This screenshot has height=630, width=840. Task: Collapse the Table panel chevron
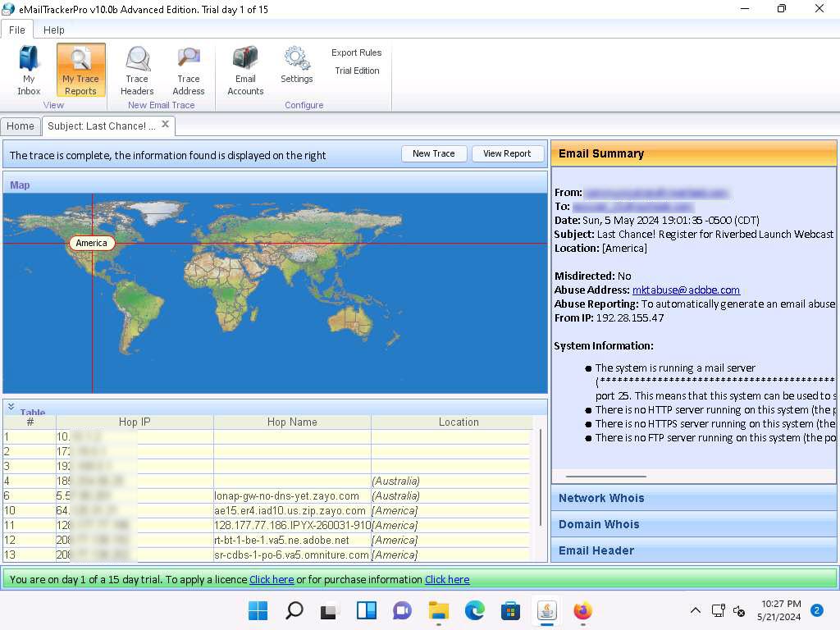11,407
